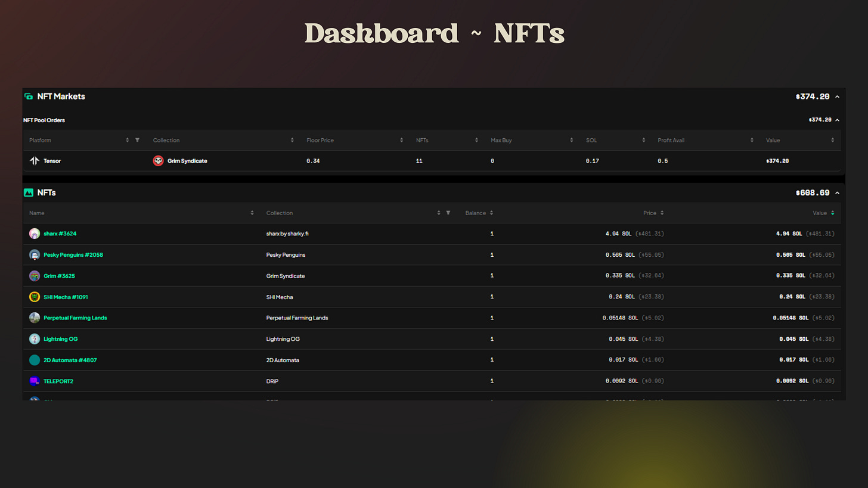The height and width of the screenshot is (488, 868).
Task: Click the 0.34 floor price value
Action: click(x=313, y=161)
